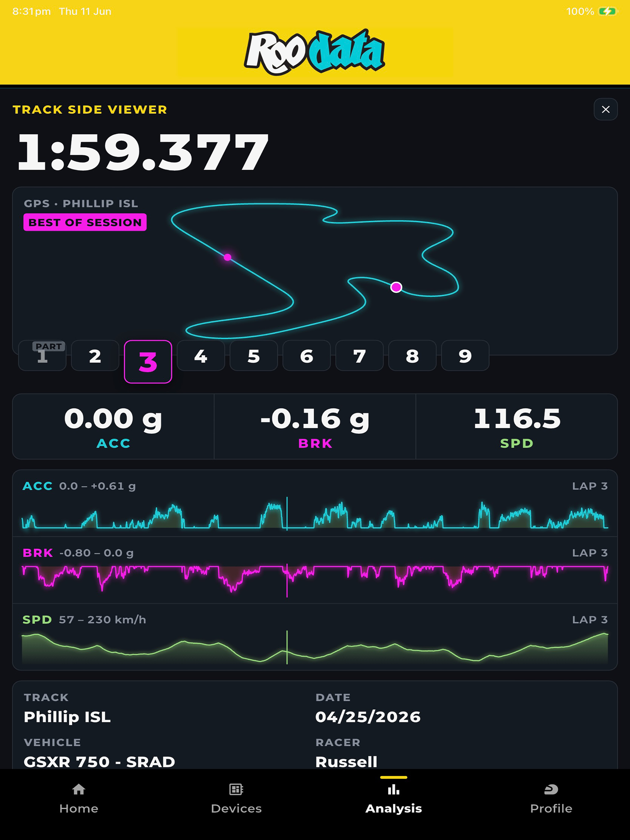Tap the lap time 1:59.377
The image size is (630, 840).
coord(143,152)
